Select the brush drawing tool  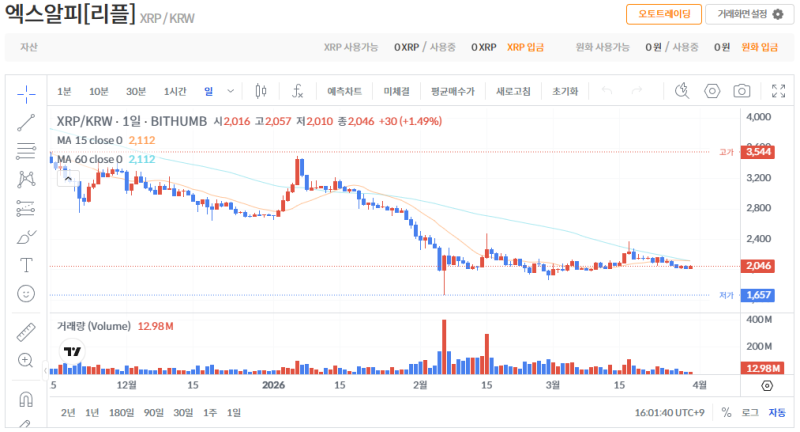26,237
